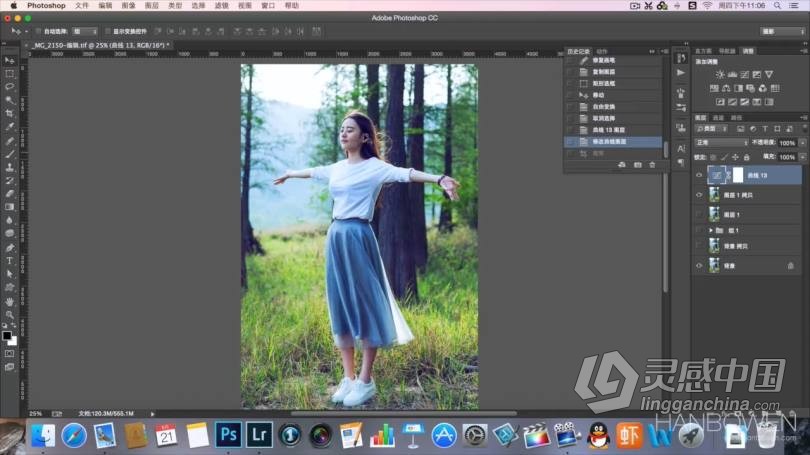Toggle layer filtering switch

(804, 129)
